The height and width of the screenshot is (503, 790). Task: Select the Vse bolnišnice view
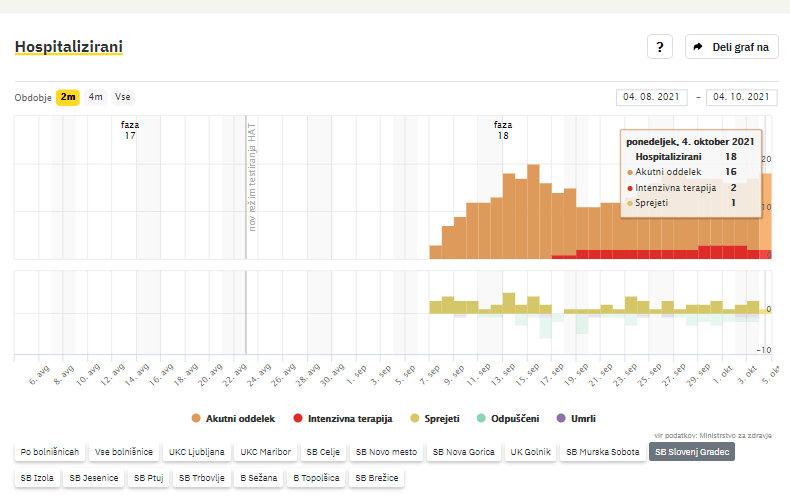click(124, 452)
